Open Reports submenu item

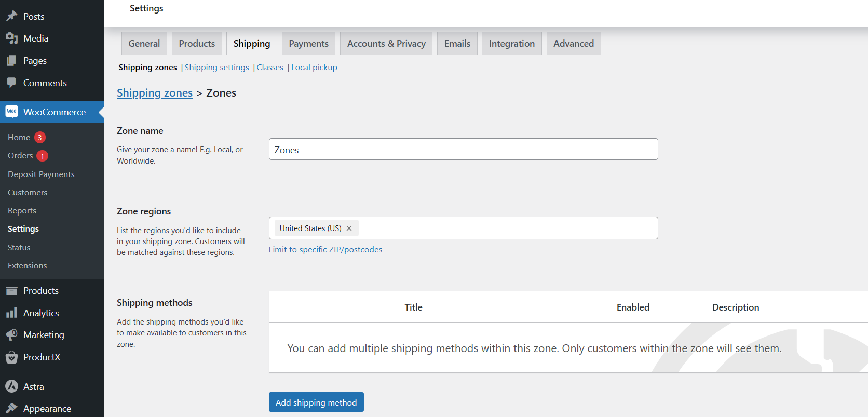click(x=22, y=210)
